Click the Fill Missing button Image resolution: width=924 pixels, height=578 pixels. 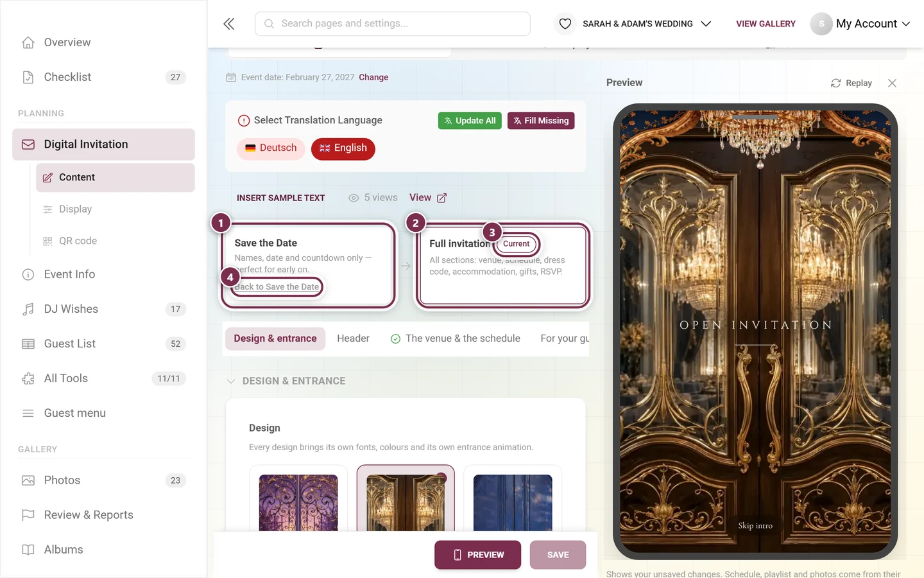pyautogui.click(x=541, y=121)
